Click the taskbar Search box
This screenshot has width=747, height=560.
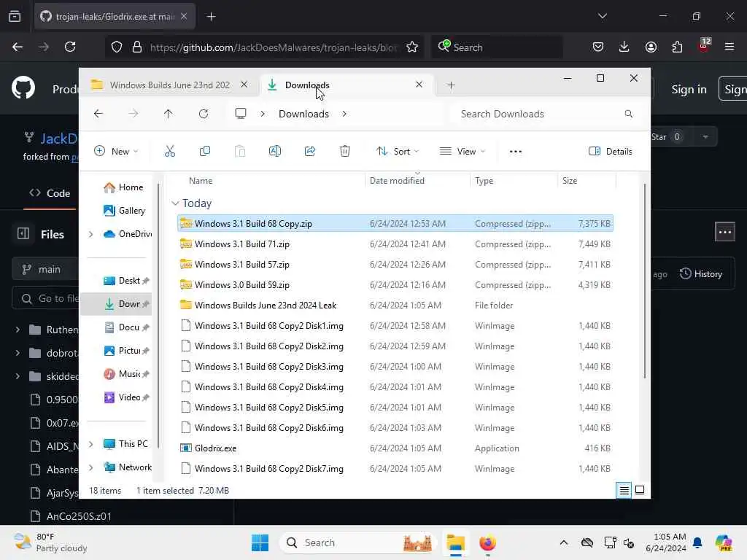tap(357, 542)
